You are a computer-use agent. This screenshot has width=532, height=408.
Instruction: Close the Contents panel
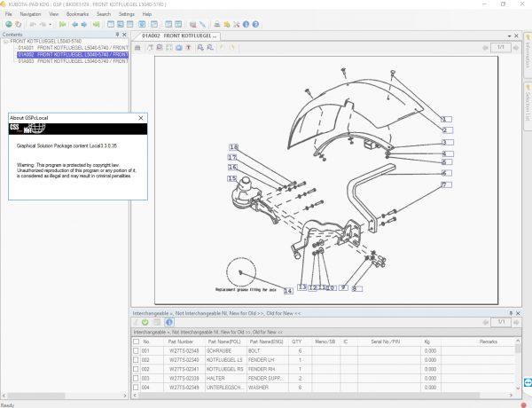(x=124, y=35)
